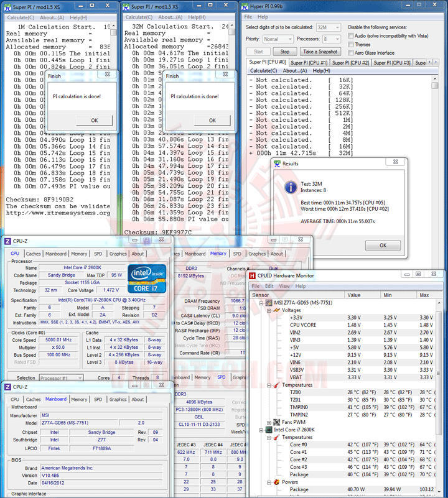Click the BIOS Version V10.4B5 field

tap(101, 476)
